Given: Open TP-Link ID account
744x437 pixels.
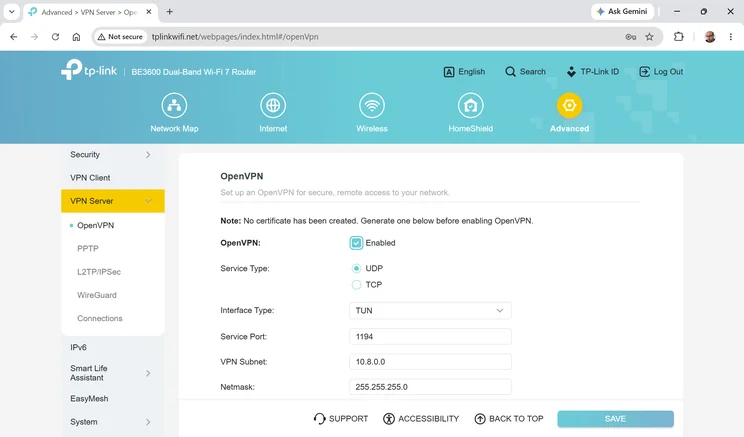Looking at the screenshot, I should click(x=593, y=72).
